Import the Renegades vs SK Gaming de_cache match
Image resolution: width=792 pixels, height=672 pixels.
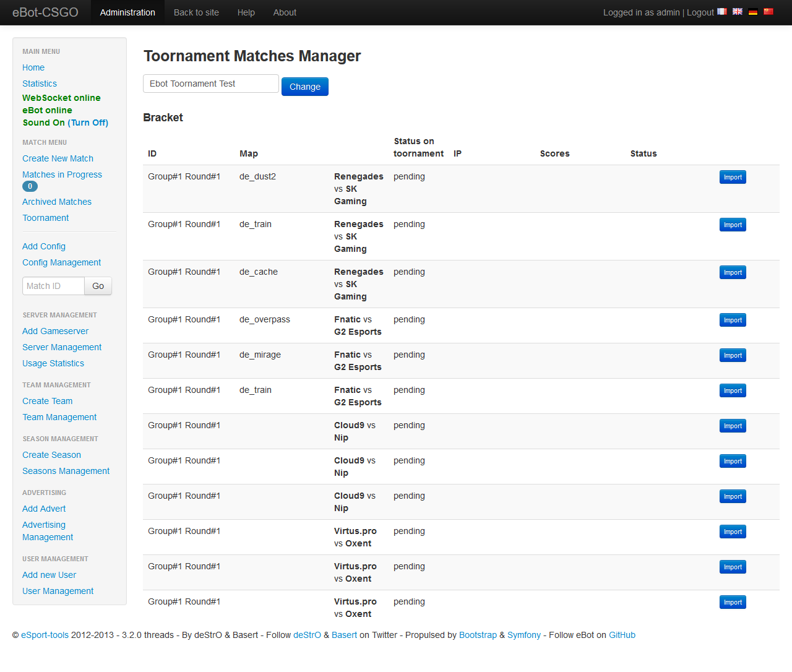pyautogui.click(x=733, y=272)
